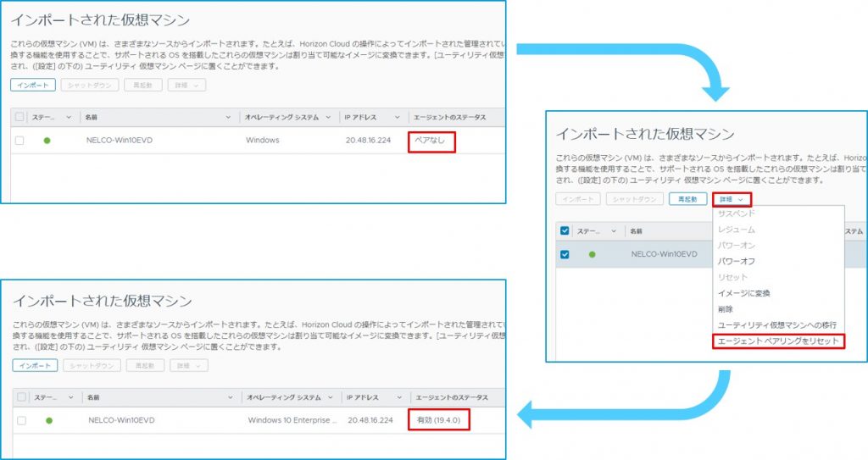Open 詳細 dropdown in the 有効 (19.4.0) panel
The height and width of the screenshot is (460, 868).
click(189, 366)
